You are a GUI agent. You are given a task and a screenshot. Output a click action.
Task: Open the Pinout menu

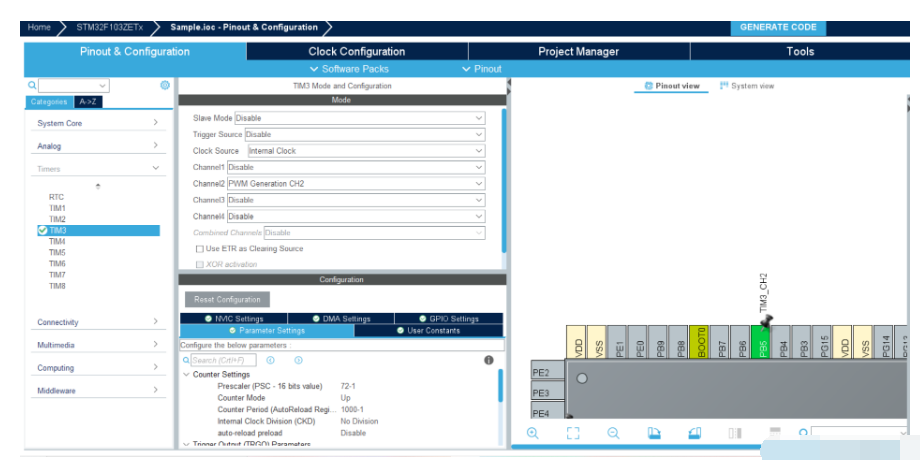[481, 69]
